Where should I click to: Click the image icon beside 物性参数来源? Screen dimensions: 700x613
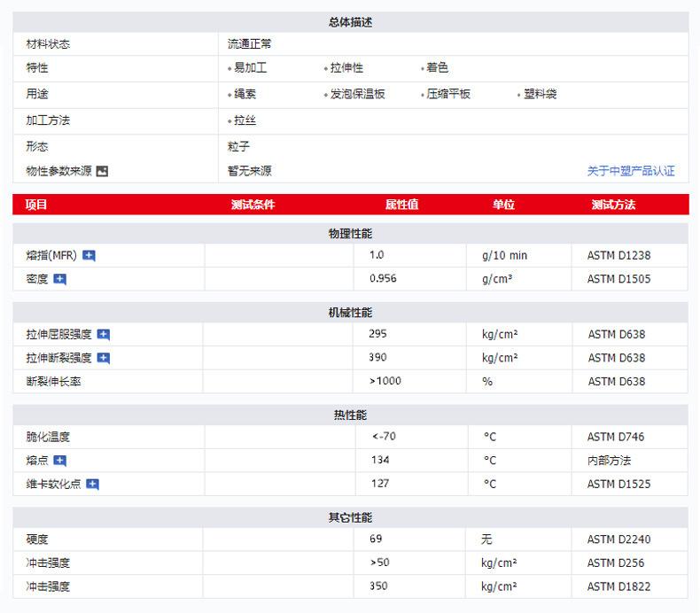(x=102, y=171)
